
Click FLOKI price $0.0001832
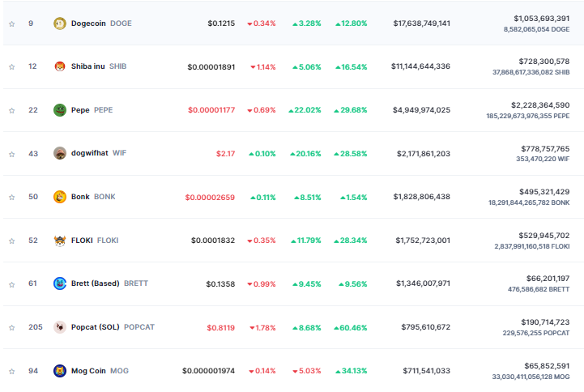pos(213,241)
